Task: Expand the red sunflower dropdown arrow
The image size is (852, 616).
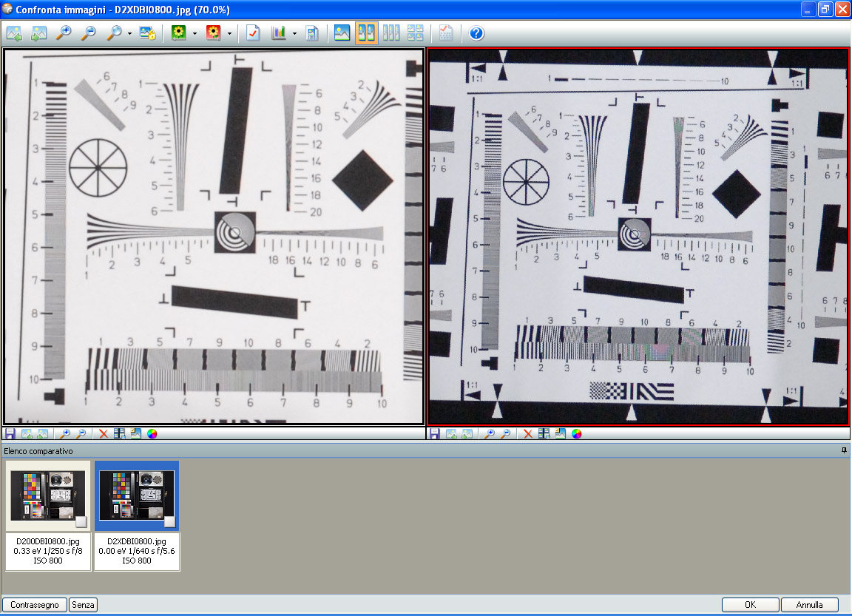Action: tap(229, 34)
